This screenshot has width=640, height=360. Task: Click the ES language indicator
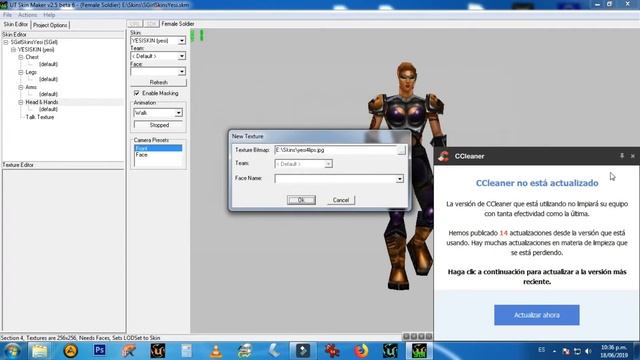541,350
